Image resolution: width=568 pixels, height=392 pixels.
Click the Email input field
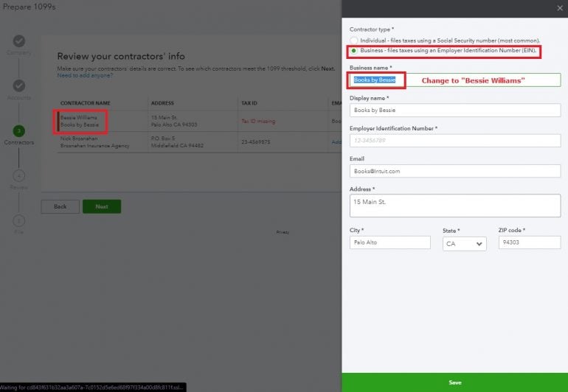454,170
